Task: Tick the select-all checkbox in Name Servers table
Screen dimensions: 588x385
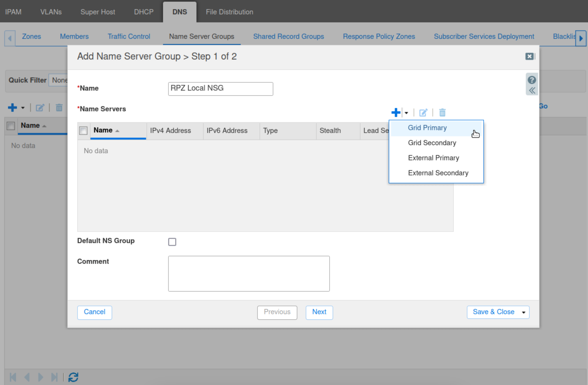Action: [x=83, y=131]
